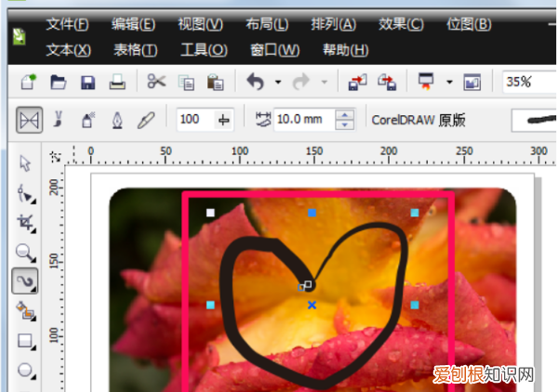Select the Pick tool arrow
Screen dimensions: 558x392
[25, 163]
